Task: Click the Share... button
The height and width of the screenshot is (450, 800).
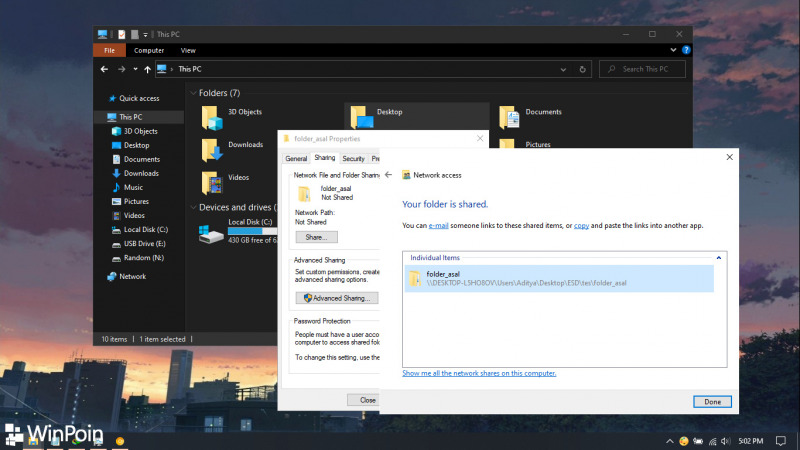Action: [316, 237]
